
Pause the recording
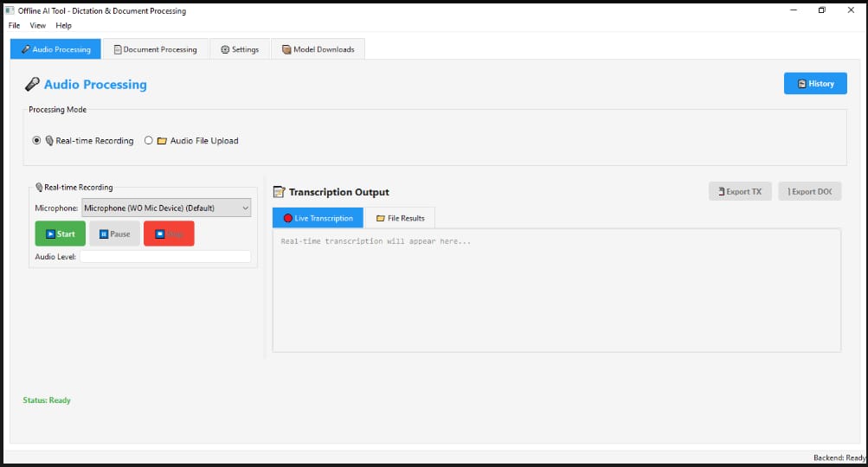(x=114, y=233)
